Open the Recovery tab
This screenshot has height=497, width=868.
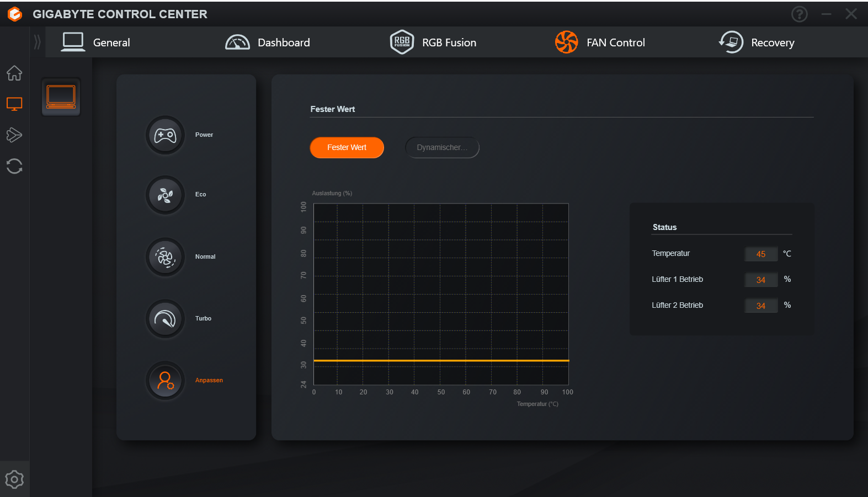[x=757, y=42]
